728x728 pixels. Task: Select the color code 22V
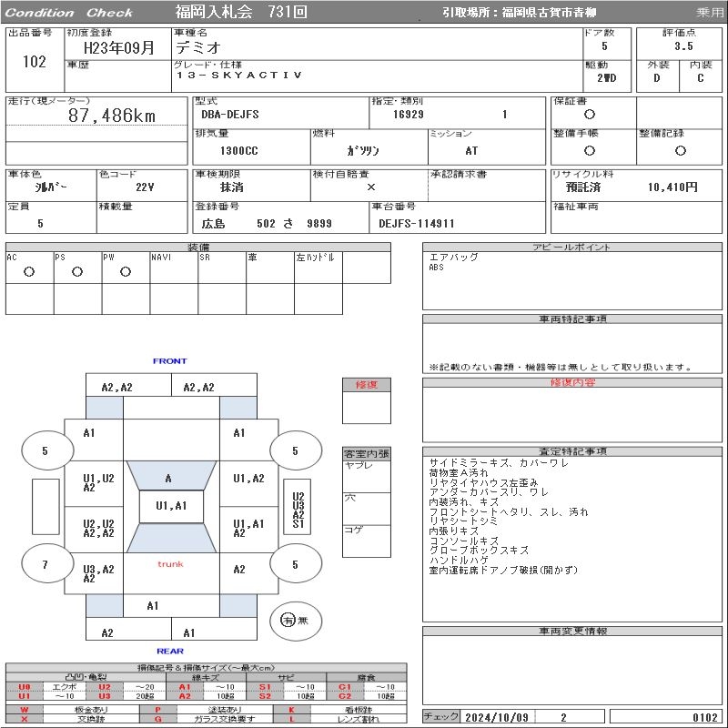pos(145,187)
